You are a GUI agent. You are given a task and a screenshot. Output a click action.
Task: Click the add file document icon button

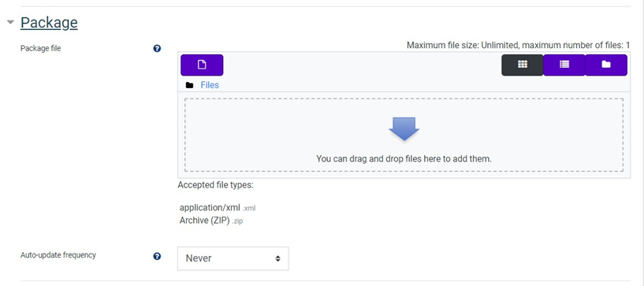(202, 65)
